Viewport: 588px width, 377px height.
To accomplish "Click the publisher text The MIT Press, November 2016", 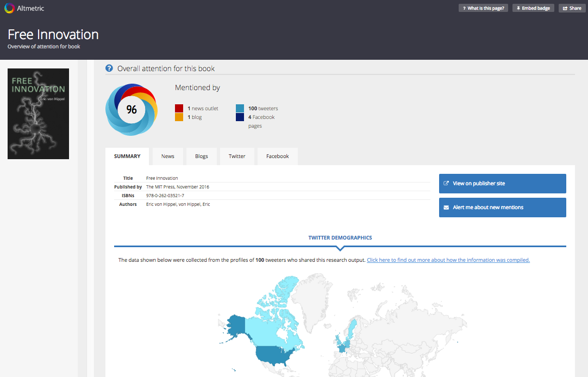I will 178,187.
